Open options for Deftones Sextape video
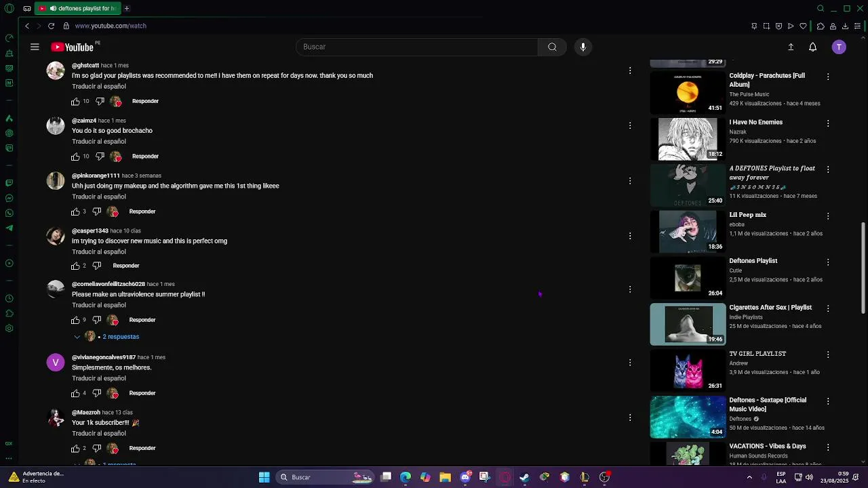Screen dimensions: 868x488 click(828, 401)
